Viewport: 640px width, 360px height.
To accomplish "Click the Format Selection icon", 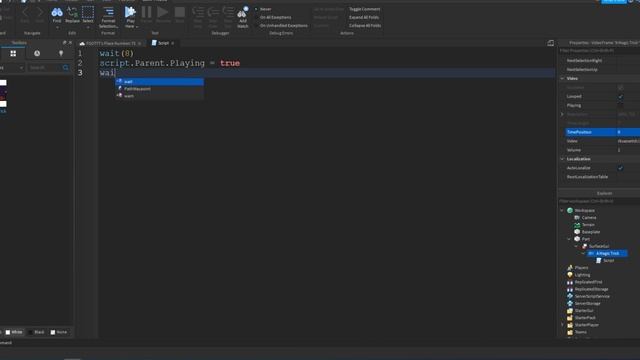I will click(x=108, y=12).
